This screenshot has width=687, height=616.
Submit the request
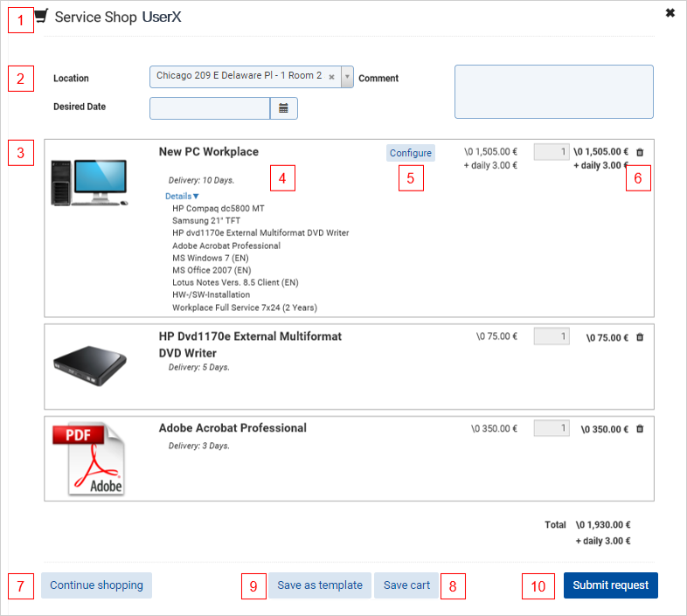coord(611,585)
